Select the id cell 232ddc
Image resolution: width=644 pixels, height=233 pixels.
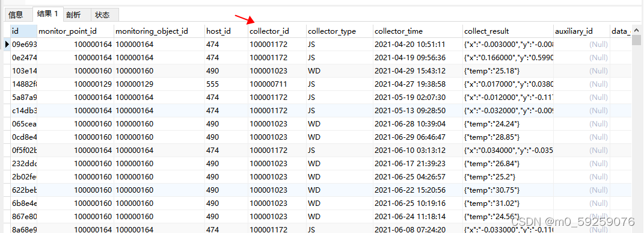coord(24,164)
